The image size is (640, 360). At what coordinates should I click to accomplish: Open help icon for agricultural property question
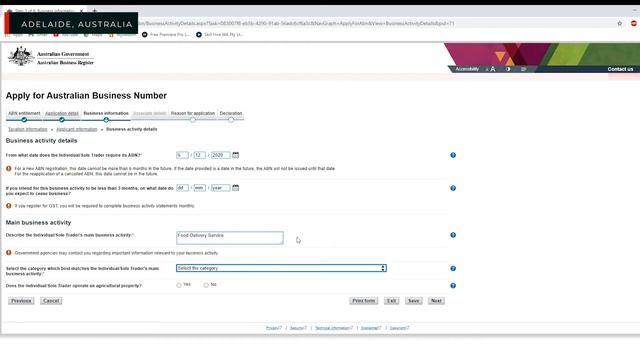coord(453,286)
